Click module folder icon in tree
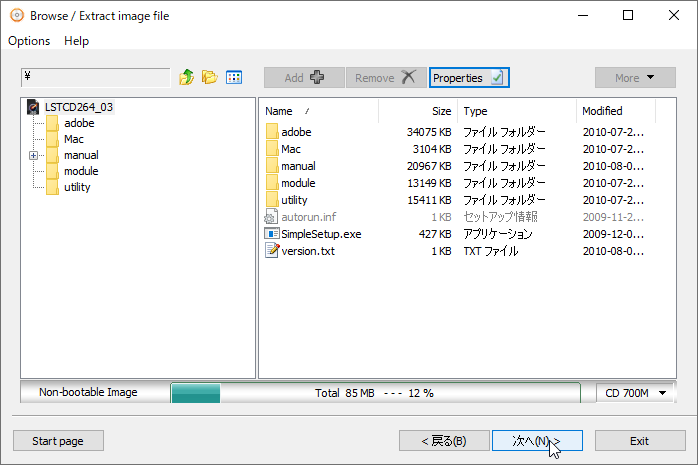This screenshot has width=698, height=465. 52,171
